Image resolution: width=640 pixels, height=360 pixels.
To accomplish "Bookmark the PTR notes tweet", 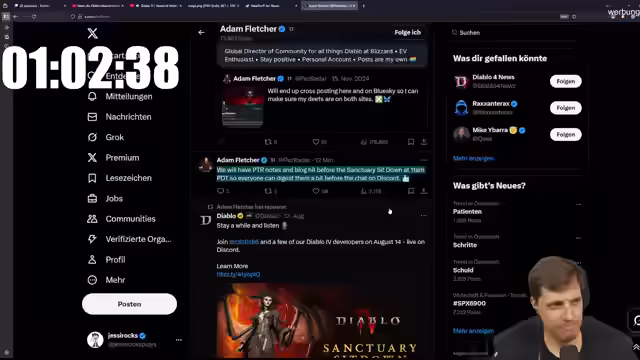I will click(x=411, y=191).
